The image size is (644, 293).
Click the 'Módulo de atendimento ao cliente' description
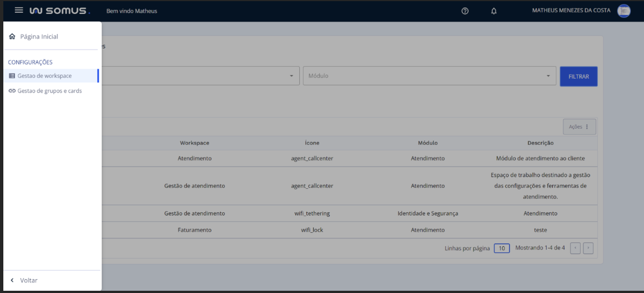541,158
